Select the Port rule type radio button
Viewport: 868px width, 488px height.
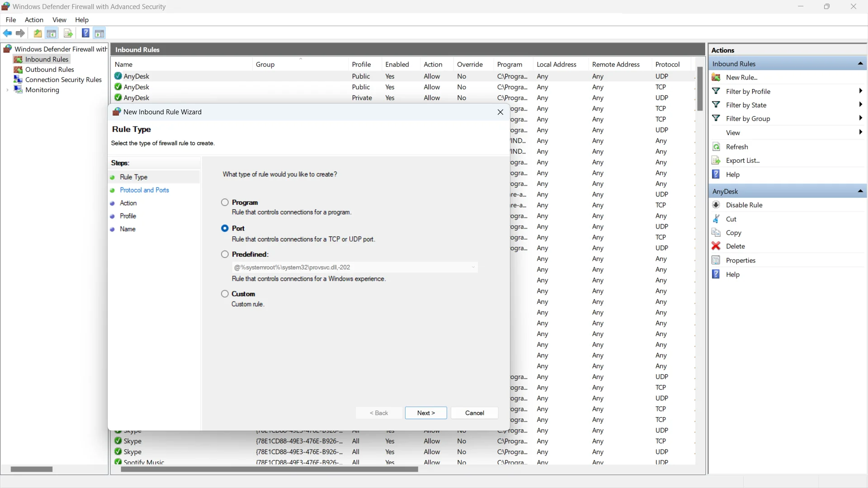pyautogui.click(x=225, y=228)
